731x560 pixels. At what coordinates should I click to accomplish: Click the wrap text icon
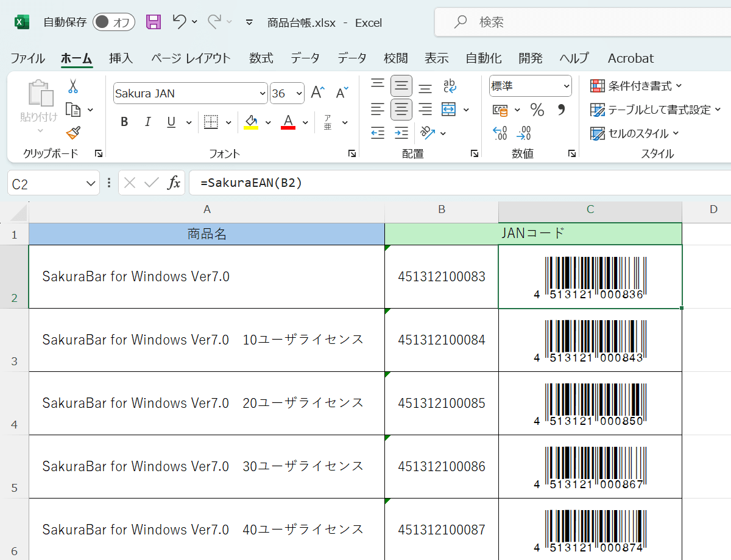point(450,85)
